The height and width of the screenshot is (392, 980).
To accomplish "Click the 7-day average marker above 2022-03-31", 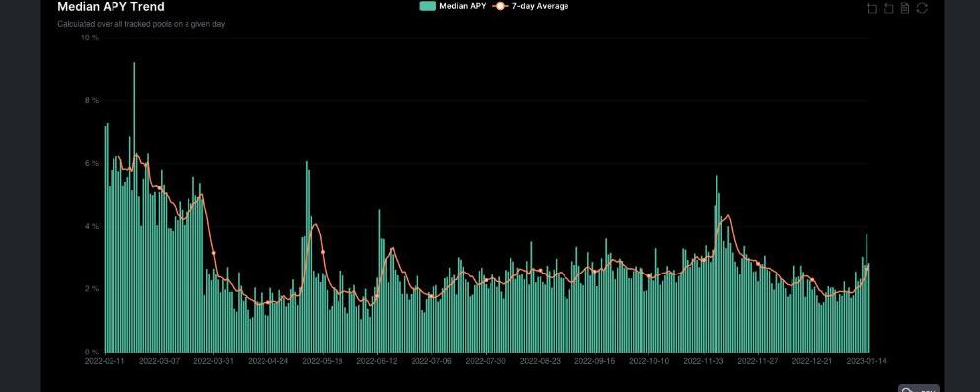I will [214, 253].
